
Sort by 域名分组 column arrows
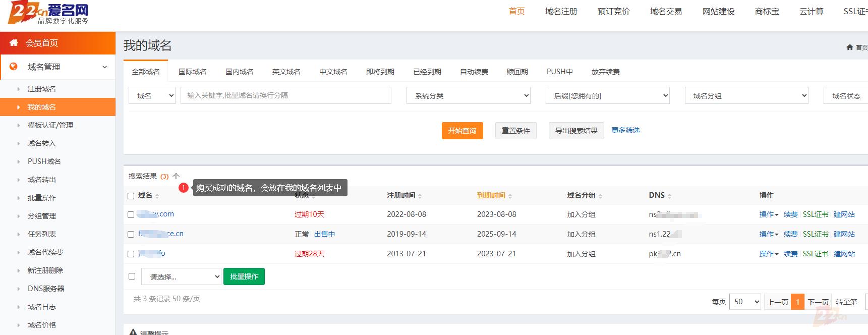[600, 196]
